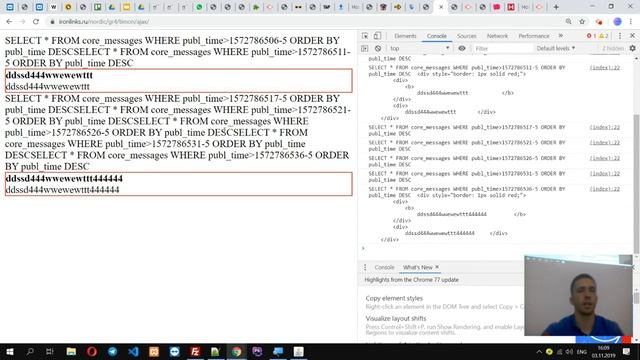Click source link for 1572786526 log entry

click(x=604, y=158)
